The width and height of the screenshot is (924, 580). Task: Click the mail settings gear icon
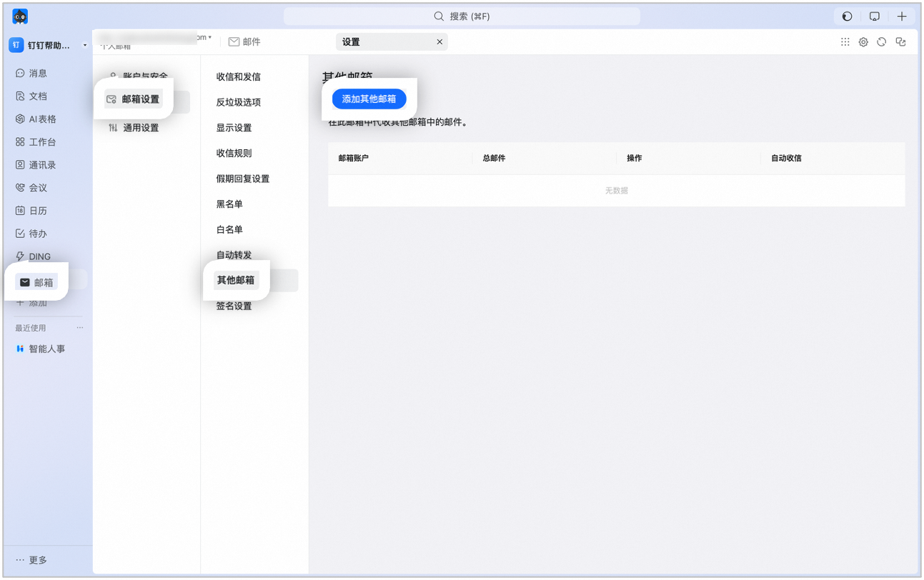[x=863, y=42]
